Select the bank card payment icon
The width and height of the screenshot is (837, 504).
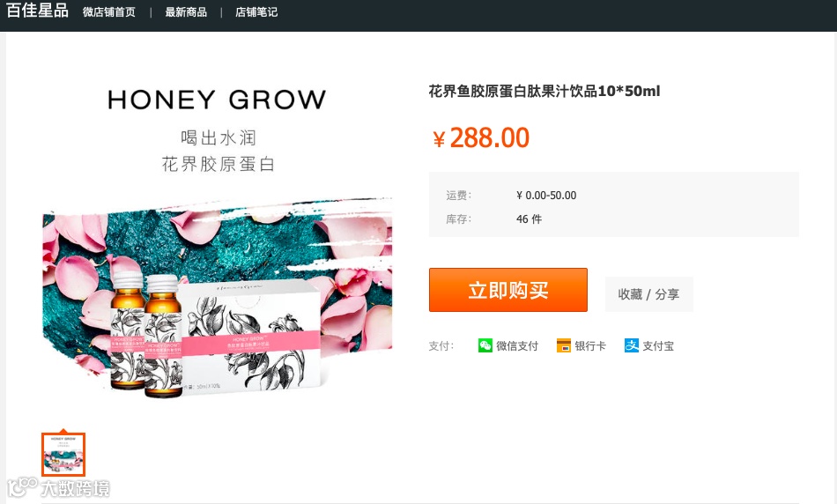click(564, 345)
